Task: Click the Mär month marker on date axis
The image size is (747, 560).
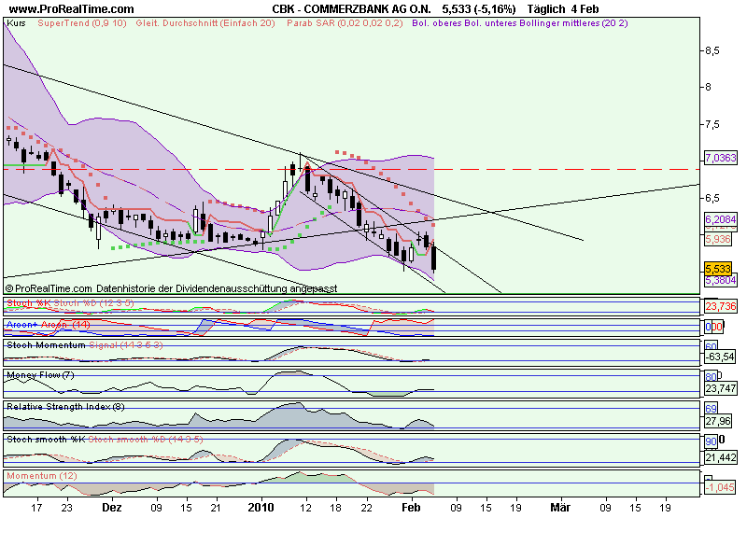Action: click(560, 508)
